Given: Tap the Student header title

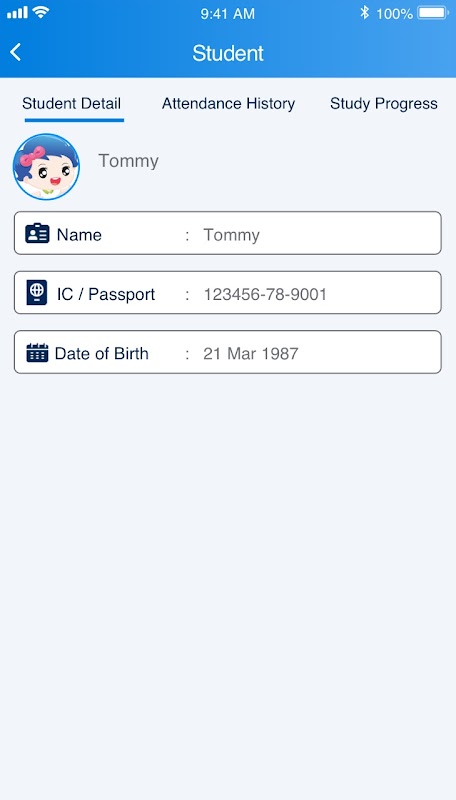Looking at the screenshot, I should [228, 53].
